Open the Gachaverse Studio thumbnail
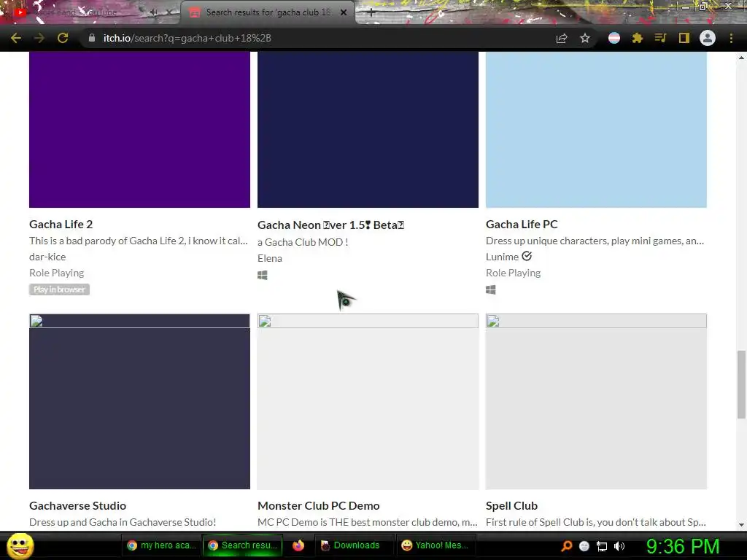Image resolution: width=747 pixels, height=560 pixels. (139, 402)
